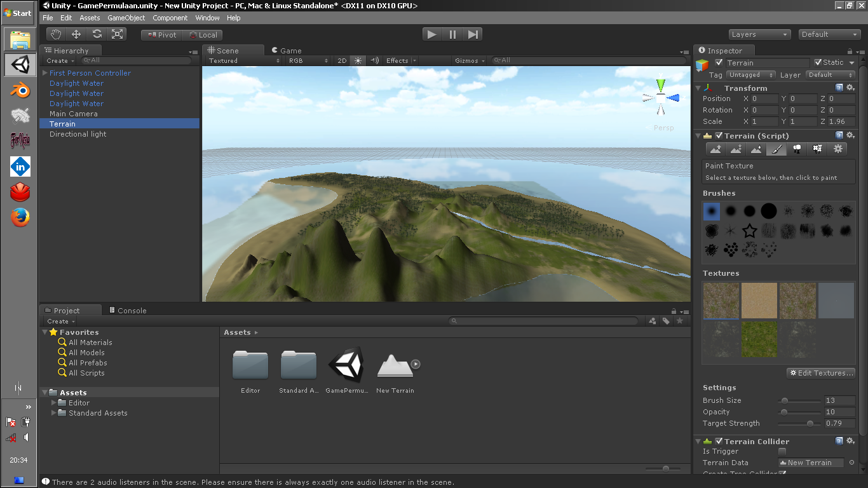Toggle Local/Global handle rotation

[203, 35]
